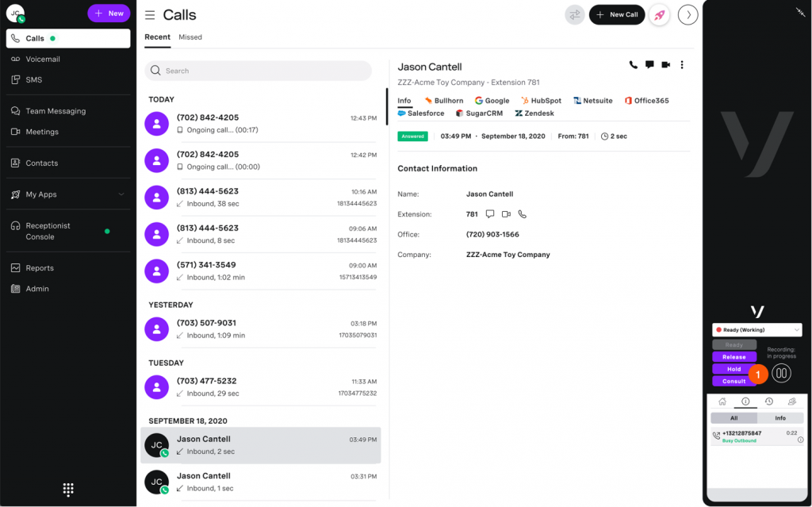Click the Hold button
The height and width of the screenshot is (507, 812).
[x=733, y=369]
